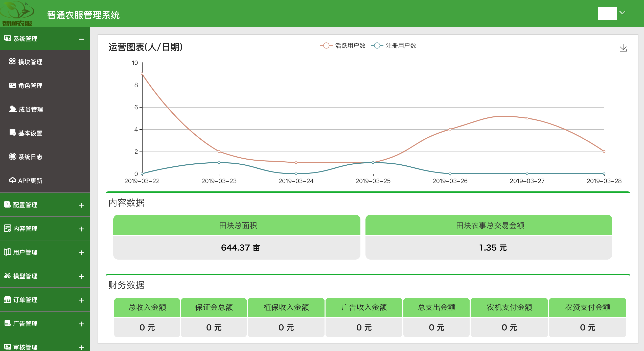644x351 pixels.
Task: Expand 订单管理 with its plus sign
Action: point(81,300)
